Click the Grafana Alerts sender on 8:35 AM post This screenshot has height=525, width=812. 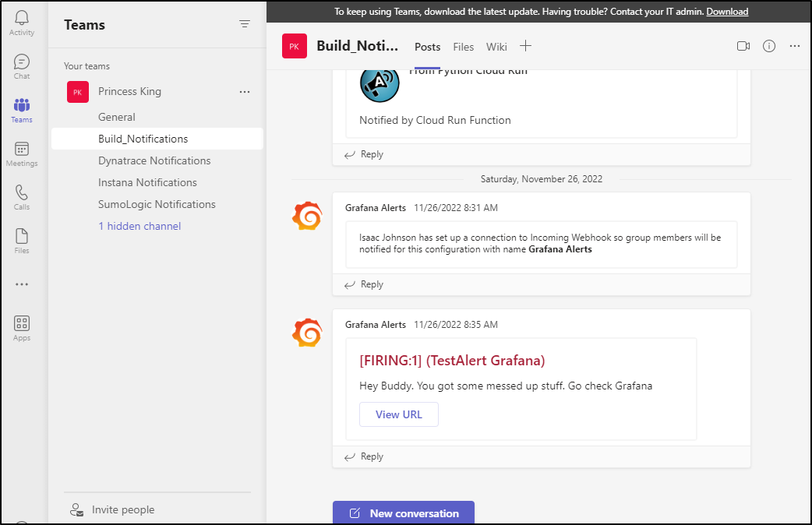coord(376,325)
